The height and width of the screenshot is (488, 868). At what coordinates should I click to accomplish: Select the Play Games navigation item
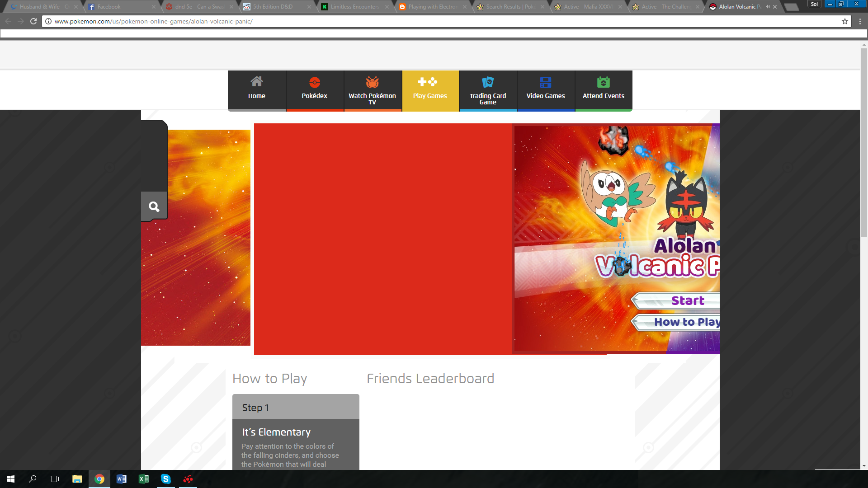tap(430, 90)
